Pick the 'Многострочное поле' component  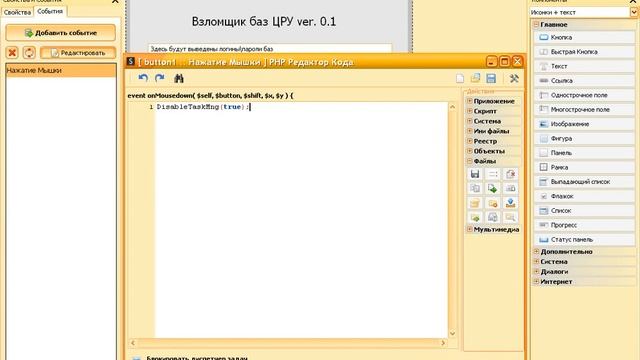click(x=584, y=109)
